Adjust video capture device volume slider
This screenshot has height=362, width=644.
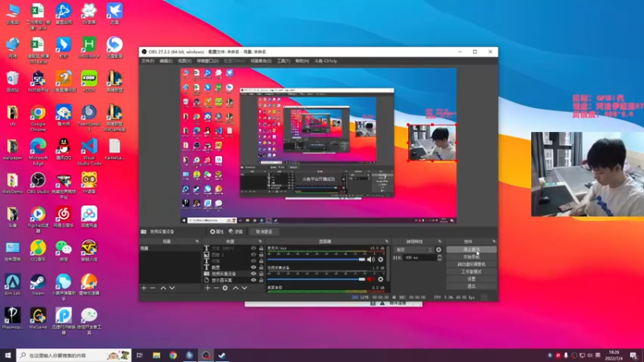pos(316,279)
